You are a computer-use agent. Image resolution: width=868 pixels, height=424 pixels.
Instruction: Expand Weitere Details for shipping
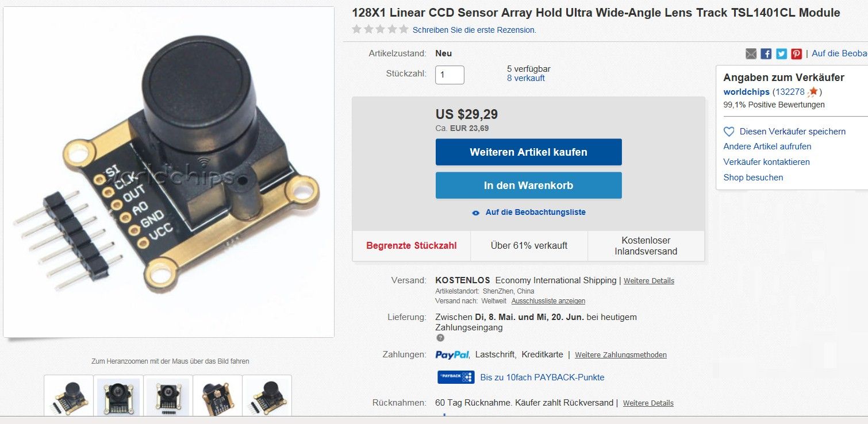(649, 281)
